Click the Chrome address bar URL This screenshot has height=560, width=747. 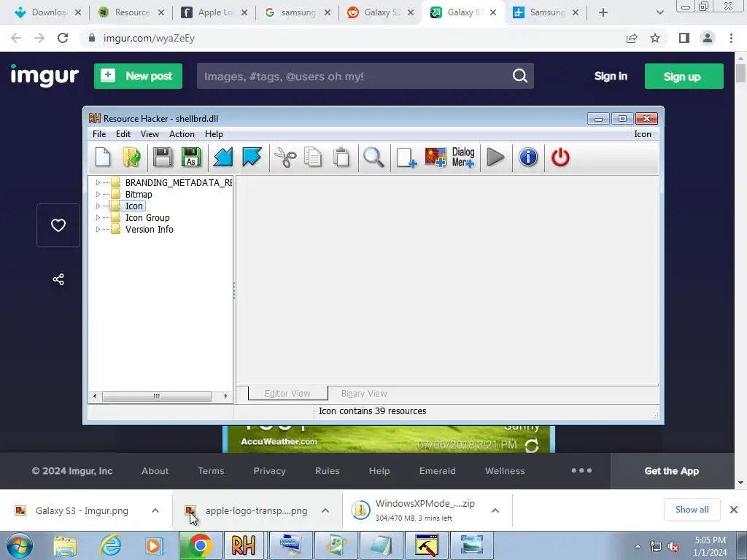click(149, 38)
